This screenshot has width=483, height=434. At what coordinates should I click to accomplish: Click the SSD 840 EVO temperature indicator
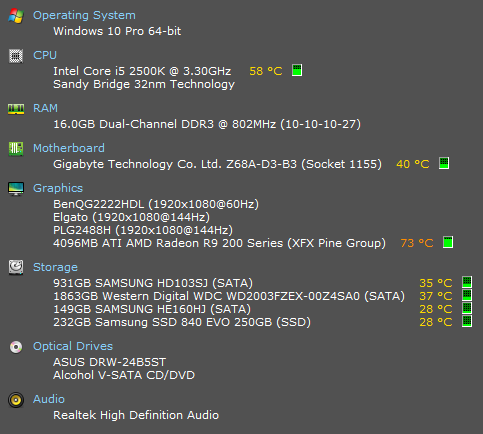coord(467,321)
